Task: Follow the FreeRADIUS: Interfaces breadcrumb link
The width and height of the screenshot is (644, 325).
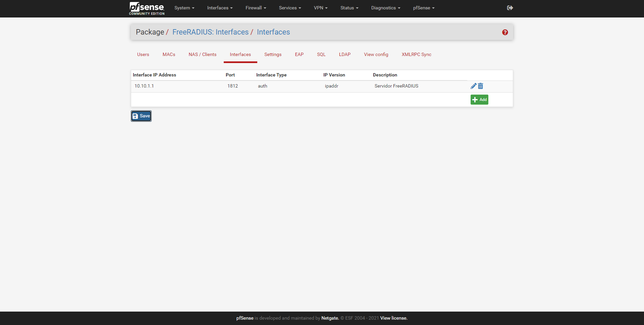Action: pos(211,32)
